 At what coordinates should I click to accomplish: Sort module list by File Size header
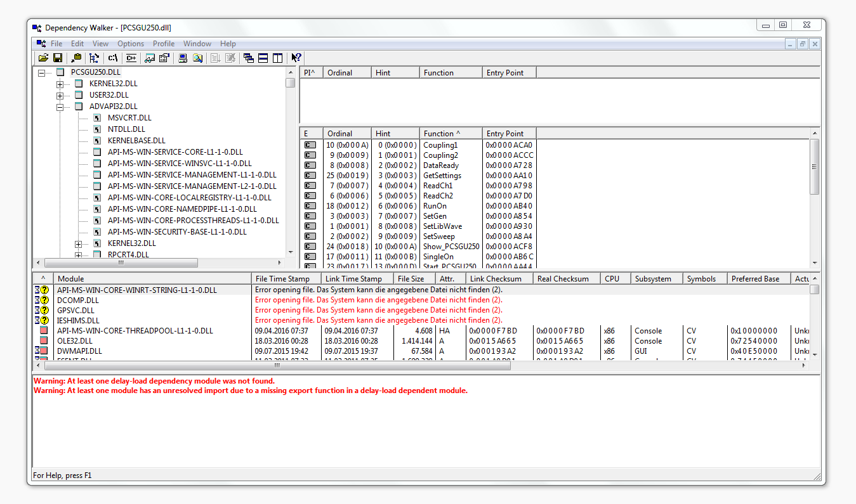pyautogui.click(x=414, y=279)
